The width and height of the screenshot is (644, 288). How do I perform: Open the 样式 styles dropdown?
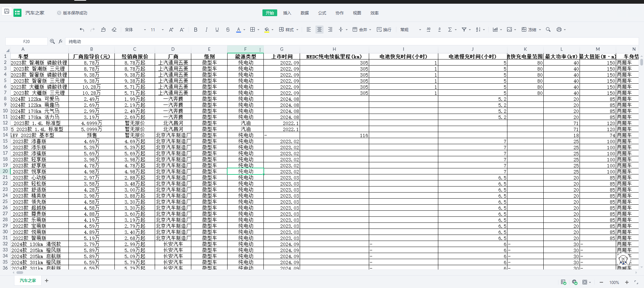[x=289, y=30]
